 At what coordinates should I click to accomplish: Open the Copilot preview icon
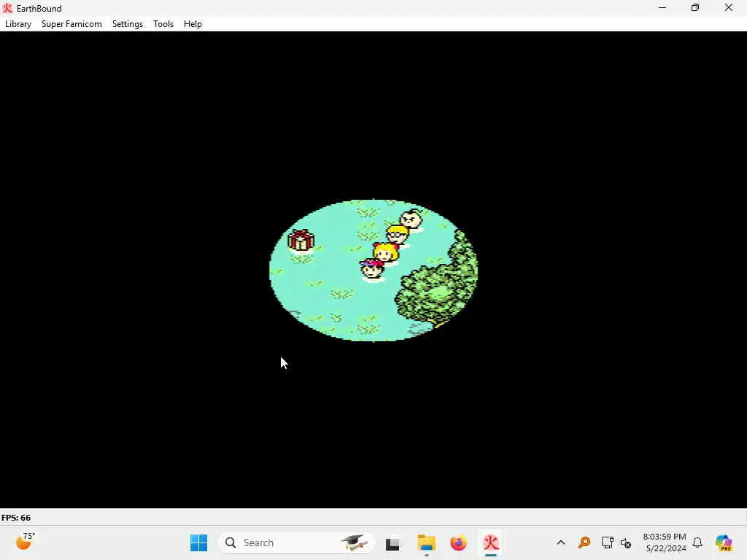[x=724, y=542]
